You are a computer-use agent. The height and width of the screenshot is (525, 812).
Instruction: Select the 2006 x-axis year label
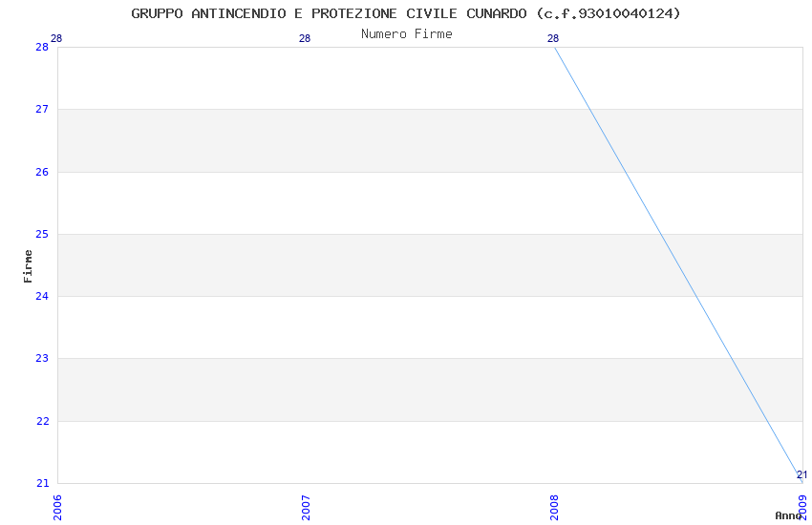57,508
